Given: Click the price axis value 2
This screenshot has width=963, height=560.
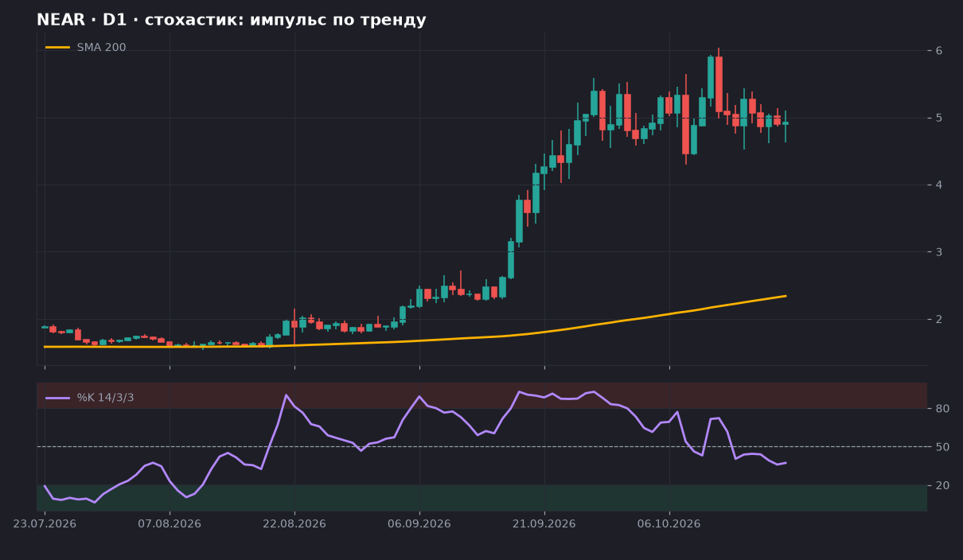Looking at the screenshot, I should (x=939, y=319).
